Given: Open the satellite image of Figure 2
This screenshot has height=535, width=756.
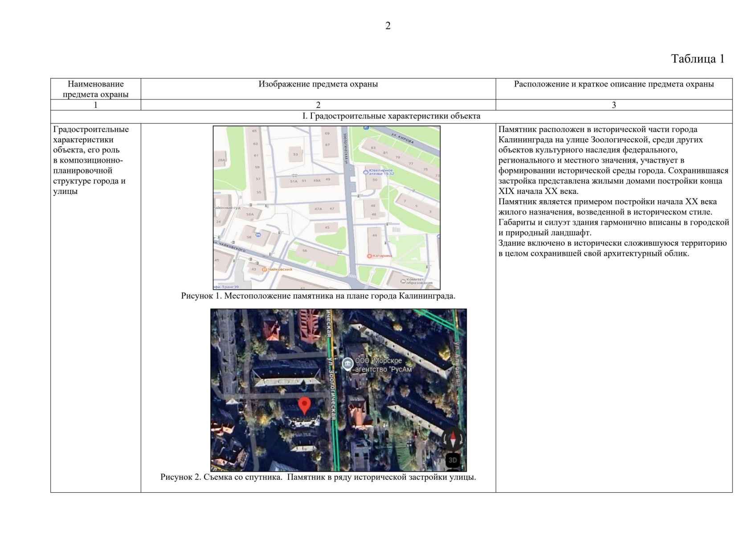Looking at the screenshot, I should tap(339, 390).
